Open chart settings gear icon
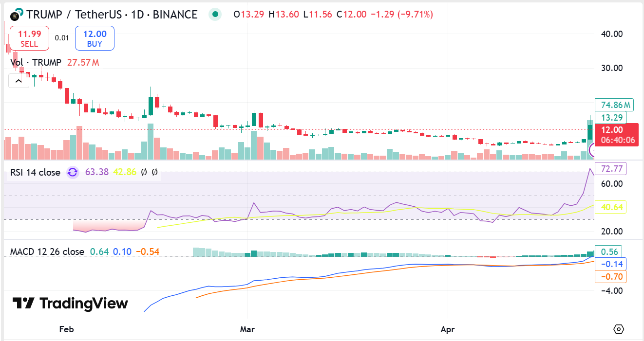 tap(618, 329)
